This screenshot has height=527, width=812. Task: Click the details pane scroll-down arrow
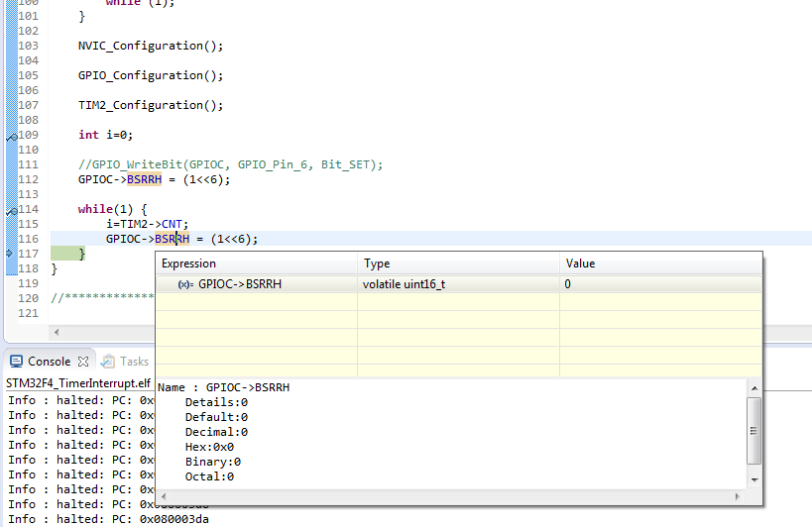[754, 479]
